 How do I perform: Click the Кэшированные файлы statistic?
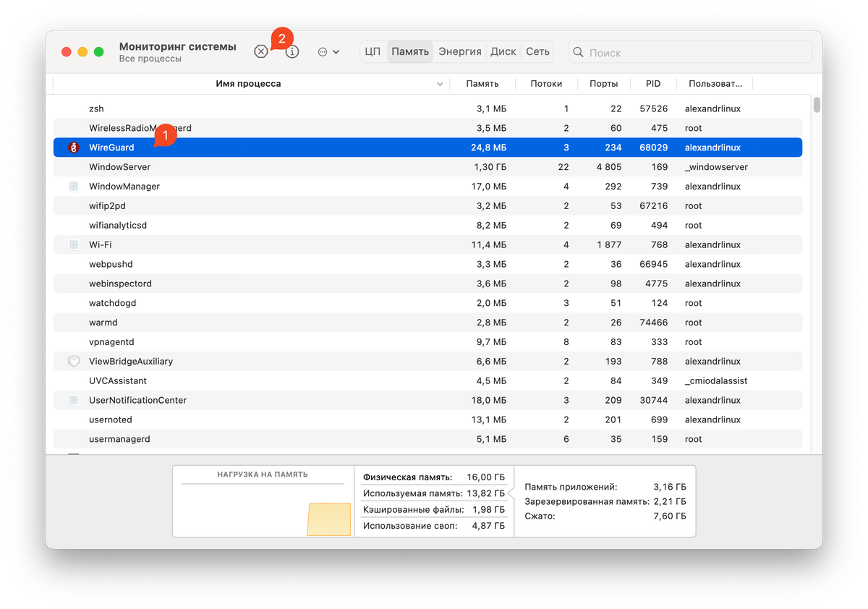434,510
